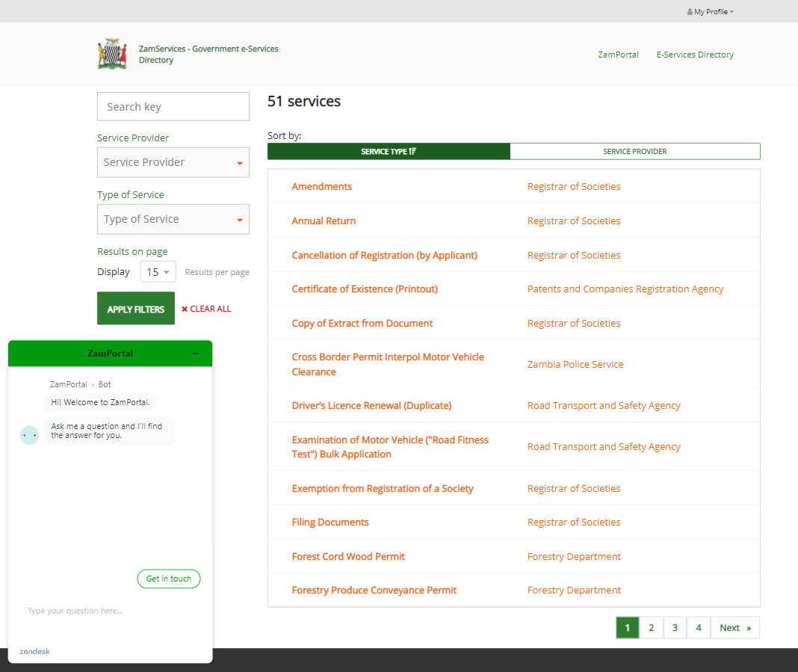Focus the Search key input field
This screenshot has height=672, width=798.
[173, 106]
